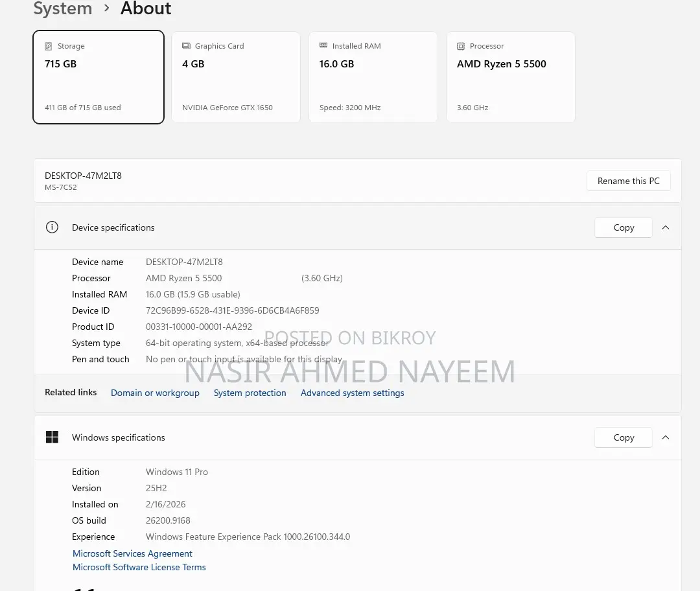Select the 16.0 GB (15.9 GB usable) text

[x=193, y=294]
